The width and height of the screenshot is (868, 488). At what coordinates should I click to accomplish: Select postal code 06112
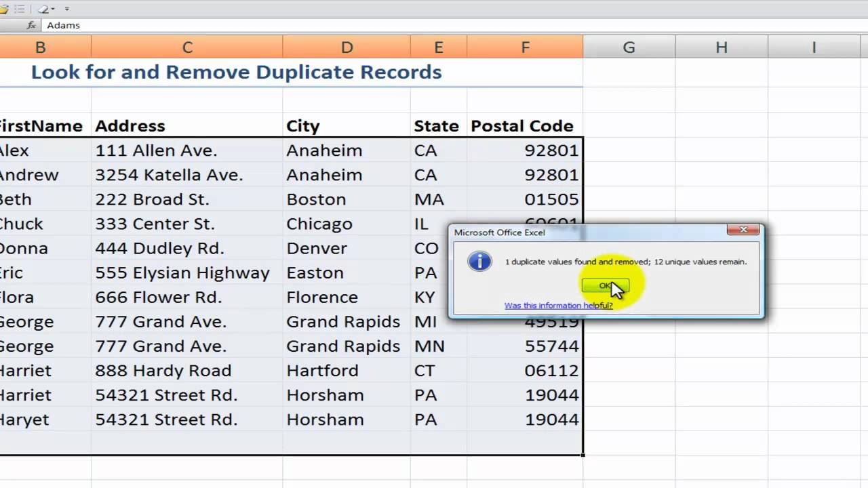[x=525, y=371]
